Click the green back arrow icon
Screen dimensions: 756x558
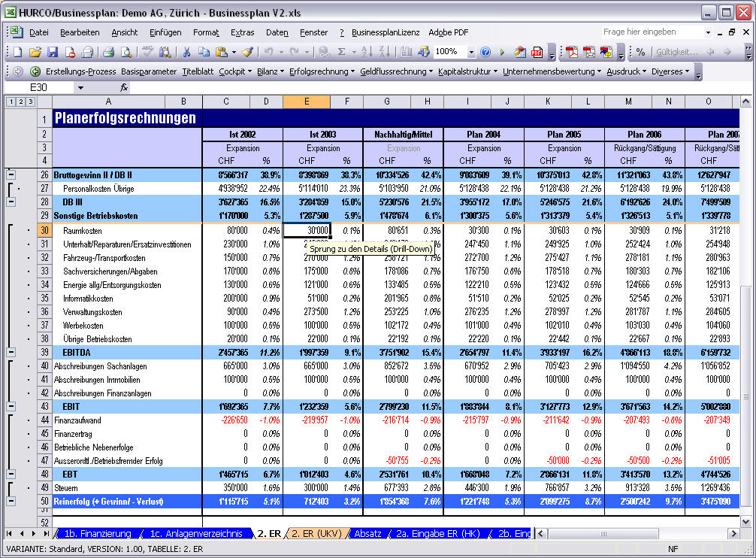pos(35,72)
